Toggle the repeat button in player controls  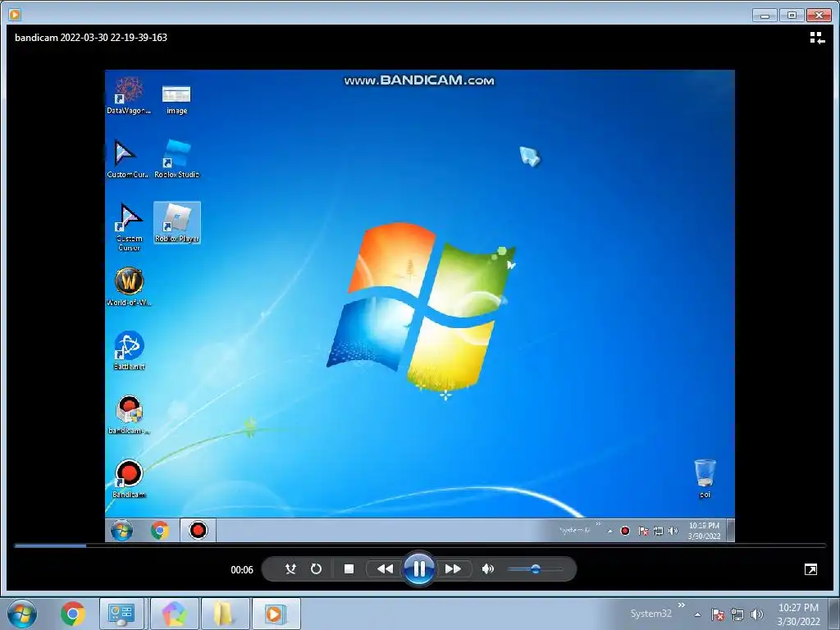[316, 569]
